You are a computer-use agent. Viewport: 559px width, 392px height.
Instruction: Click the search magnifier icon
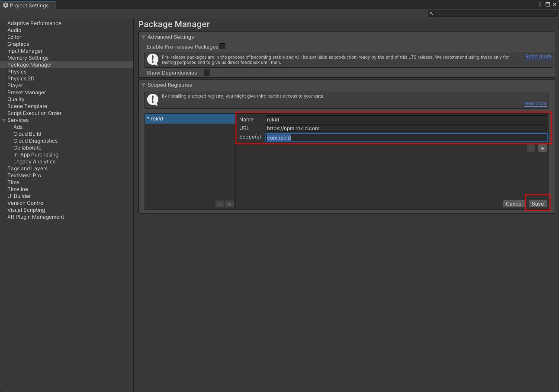[431, 13]
